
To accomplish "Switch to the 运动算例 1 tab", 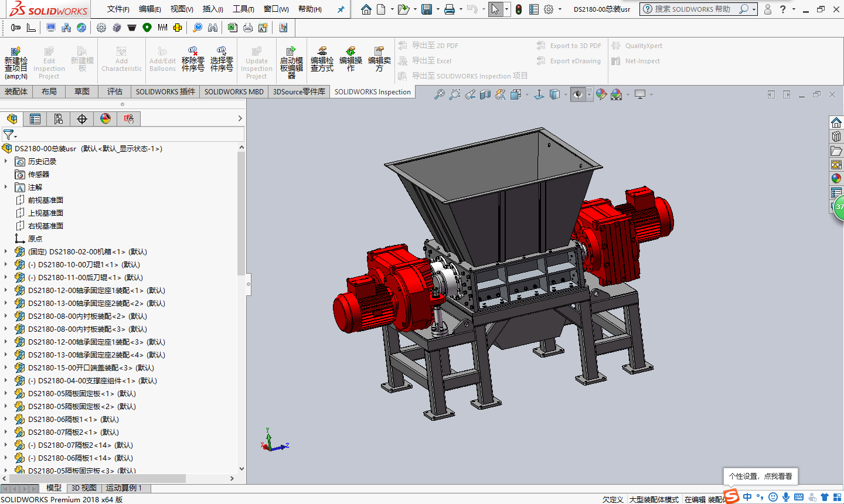I will 124,488.
